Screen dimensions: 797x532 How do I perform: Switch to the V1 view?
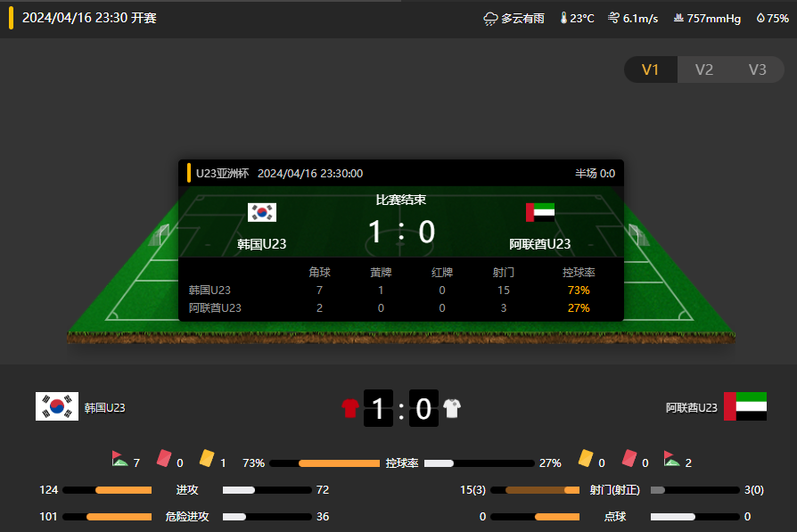pyautogui.click(x=651, y=70)
